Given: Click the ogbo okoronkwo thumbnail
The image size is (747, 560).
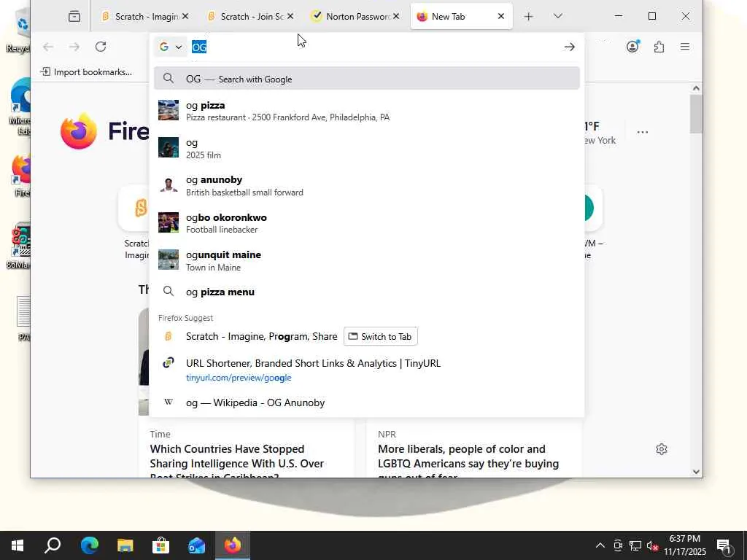Looking at the screenshot, I should (169, 222).
